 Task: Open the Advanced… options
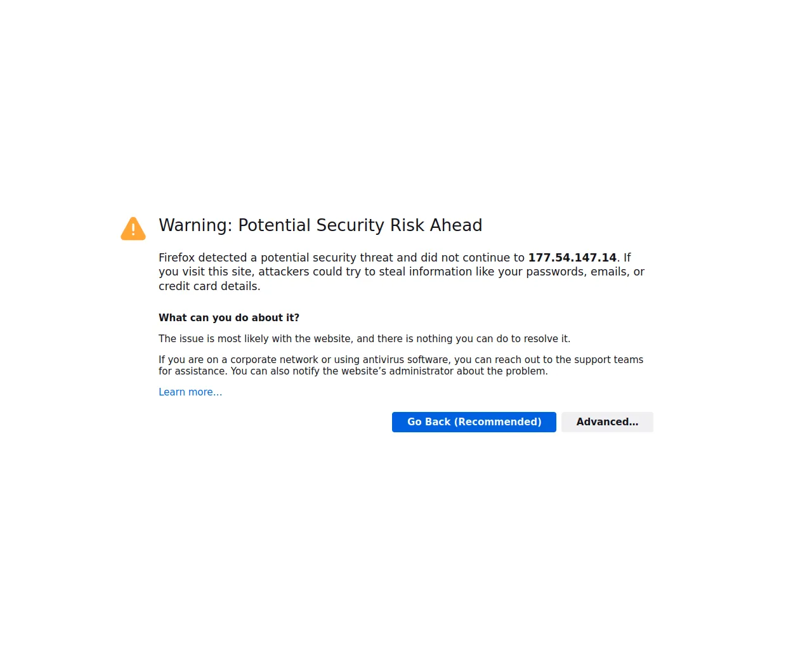point(607,422)
